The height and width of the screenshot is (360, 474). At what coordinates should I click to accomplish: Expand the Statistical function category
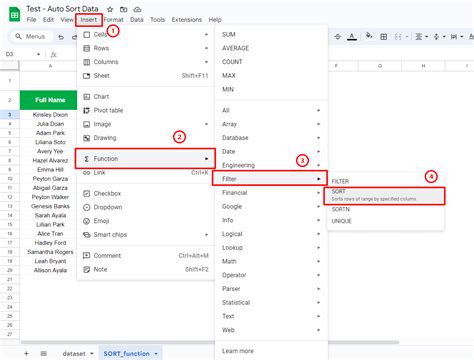point(272,303)
